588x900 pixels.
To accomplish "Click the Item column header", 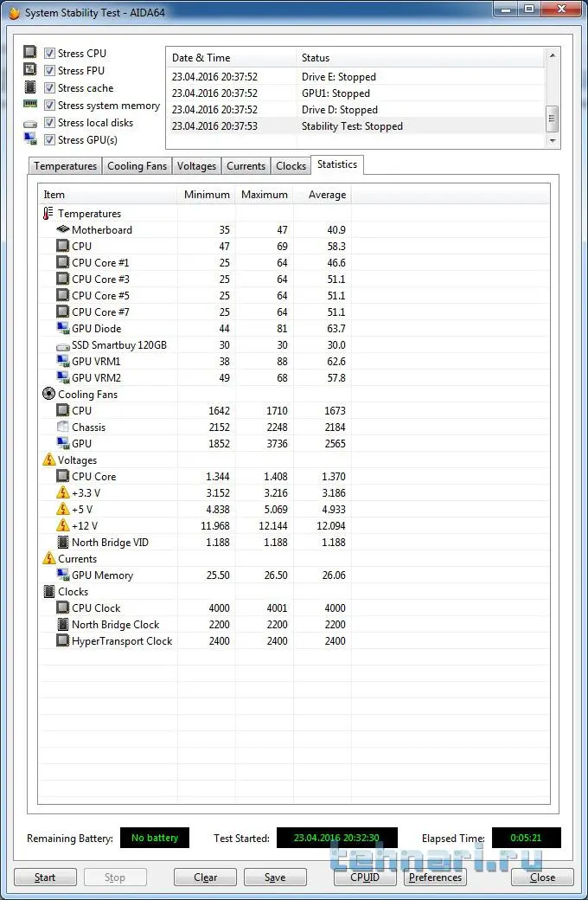I will [x=108, y=195].
